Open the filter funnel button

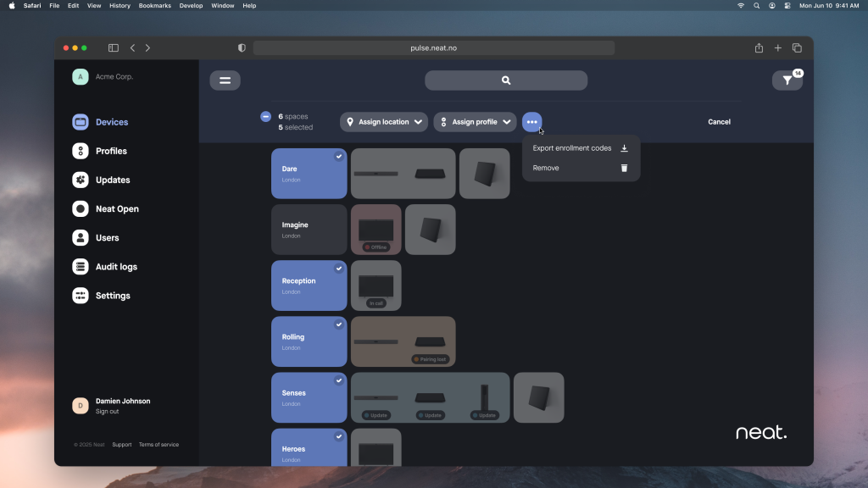pos(787,80)
